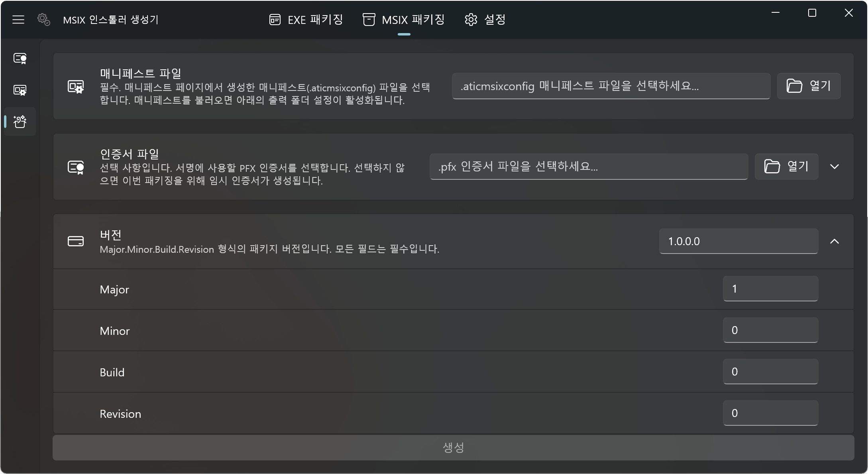Viewport: 868px width, 474px height.
Task: Close the MSIX installer window
Action: [x=849, y=13]
